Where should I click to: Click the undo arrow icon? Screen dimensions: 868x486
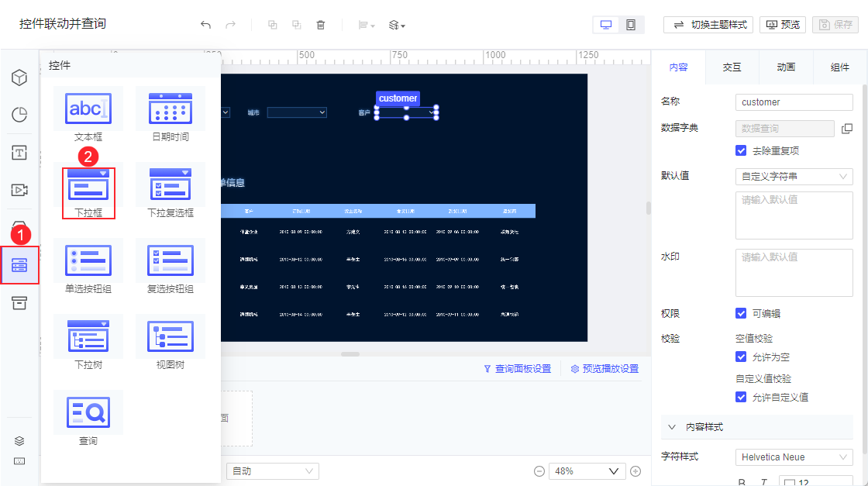(205, 25)
